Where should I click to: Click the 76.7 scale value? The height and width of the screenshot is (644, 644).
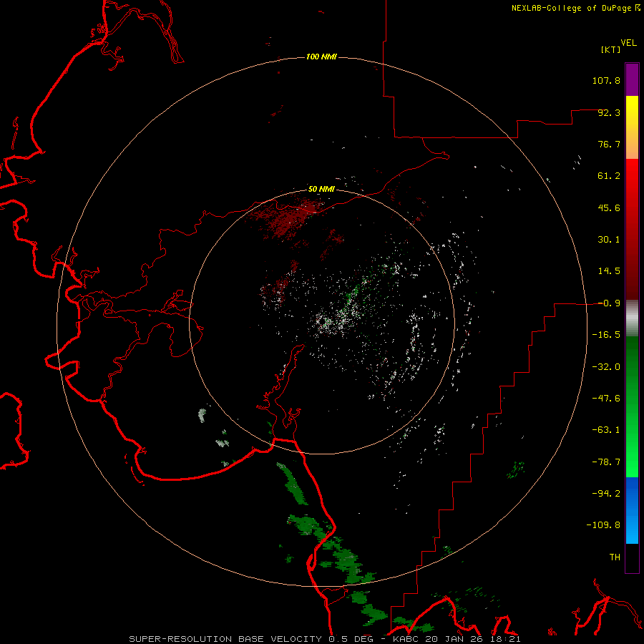609,144
